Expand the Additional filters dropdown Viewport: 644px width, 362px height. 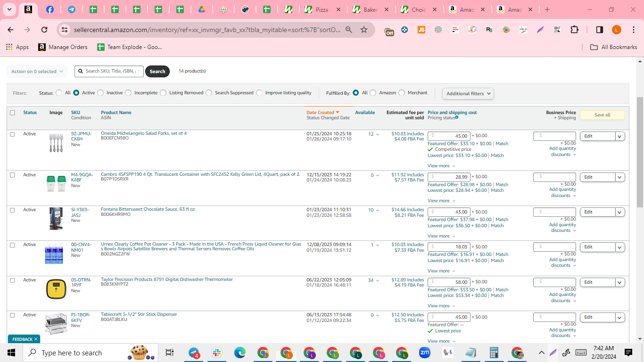468,93
